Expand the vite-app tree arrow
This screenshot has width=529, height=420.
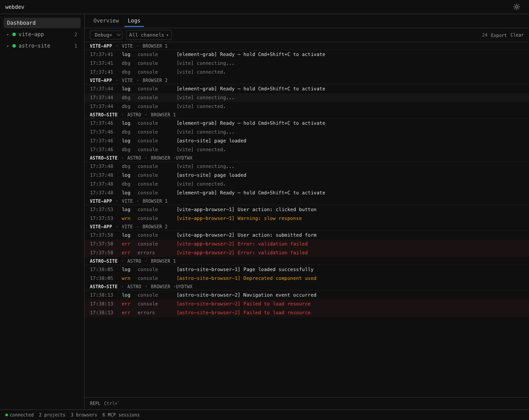tap(7, 34)
